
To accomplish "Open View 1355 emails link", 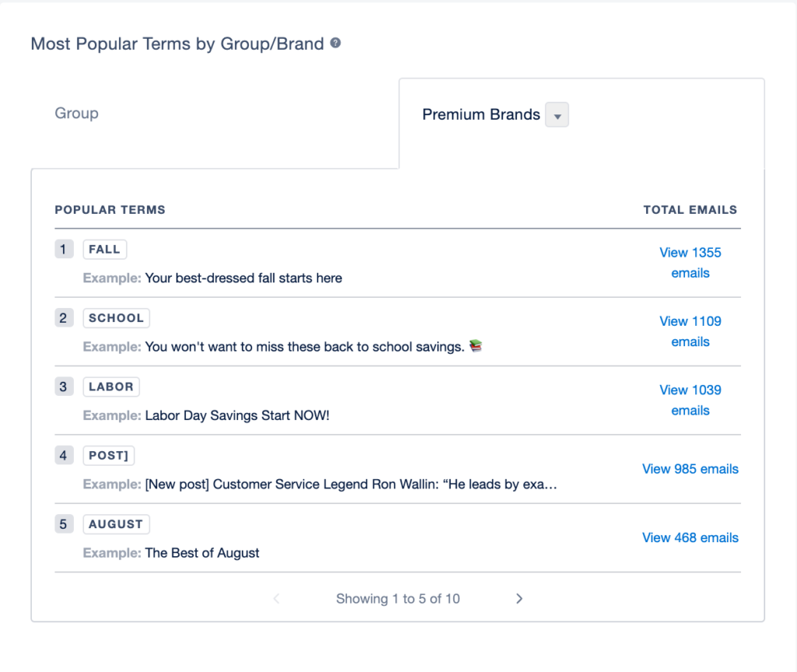I will point(690,263).
